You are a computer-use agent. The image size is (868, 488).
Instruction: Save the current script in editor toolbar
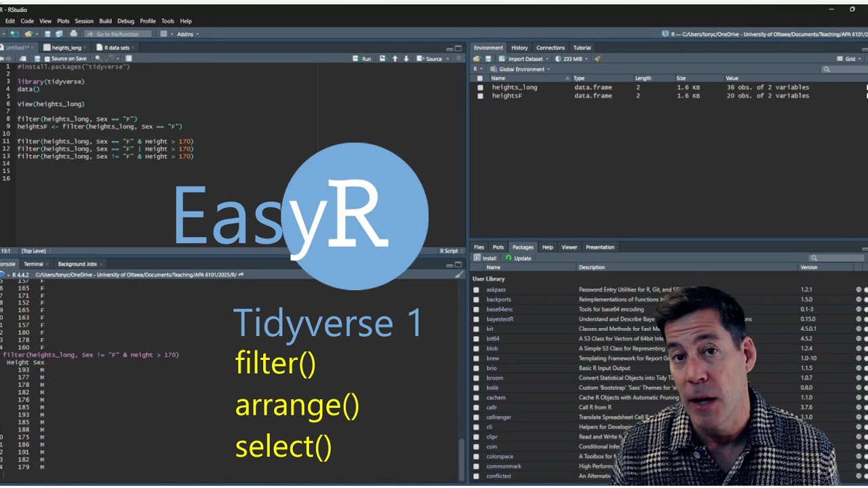click(x=37, y=58)
